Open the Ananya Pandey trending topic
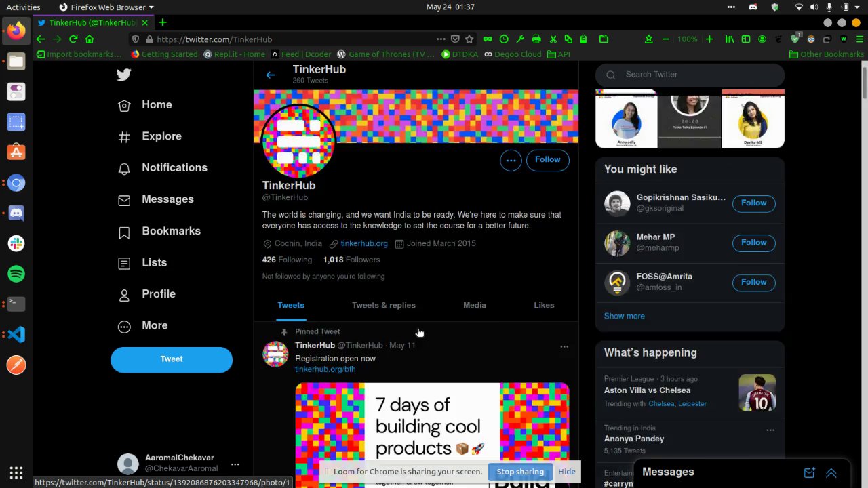868x488 pixels. (x=634, y=439)
